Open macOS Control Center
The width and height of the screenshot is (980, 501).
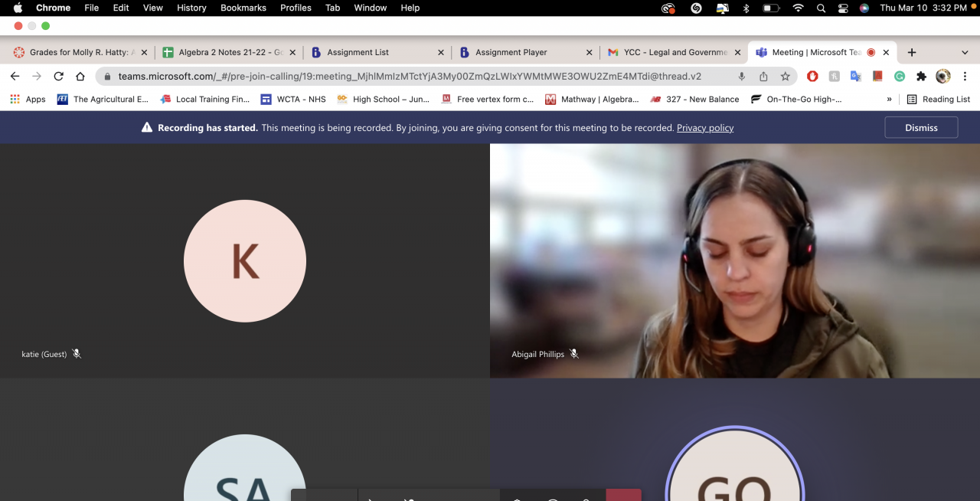(843, 8)
